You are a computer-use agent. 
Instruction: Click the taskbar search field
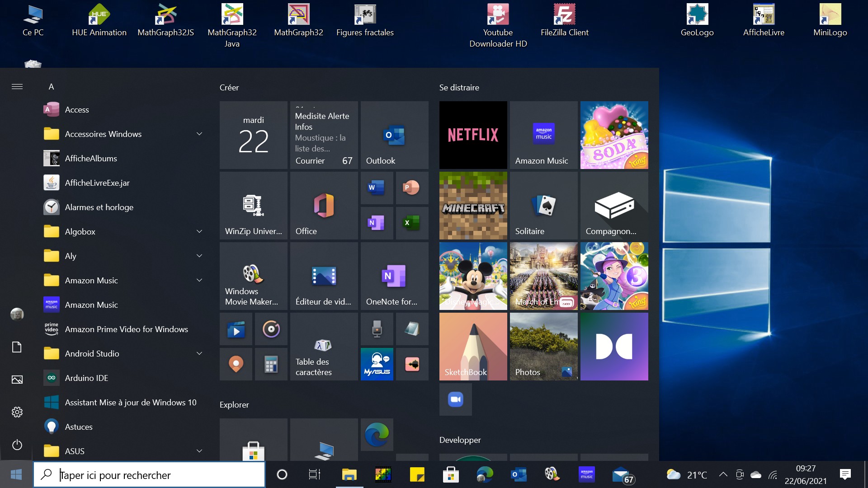point(149,475)
